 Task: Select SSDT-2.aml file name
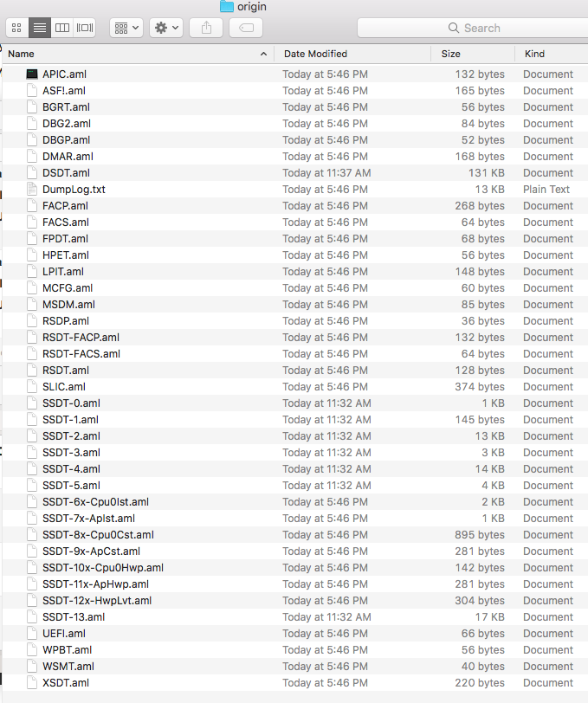click(x=71, y=435)
